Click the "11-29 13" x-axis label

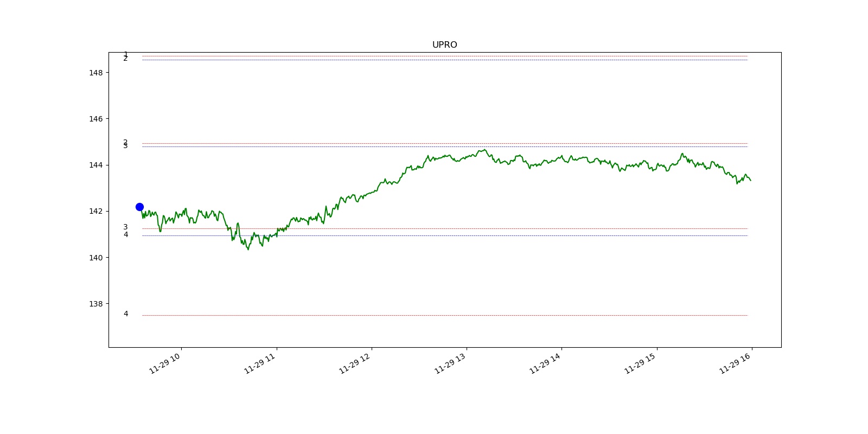(450, 363)
